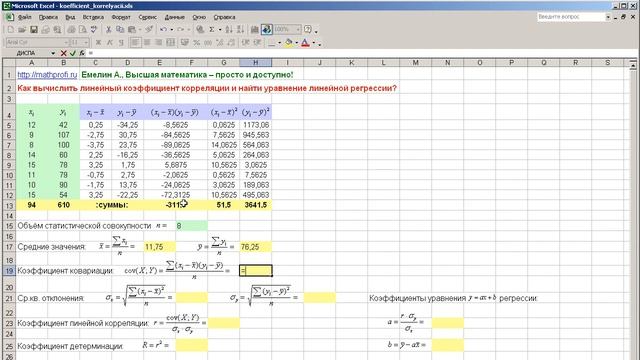Merge and center cells icon
The width and height of the screenshot is (640, 360).
tap(171, 42)
